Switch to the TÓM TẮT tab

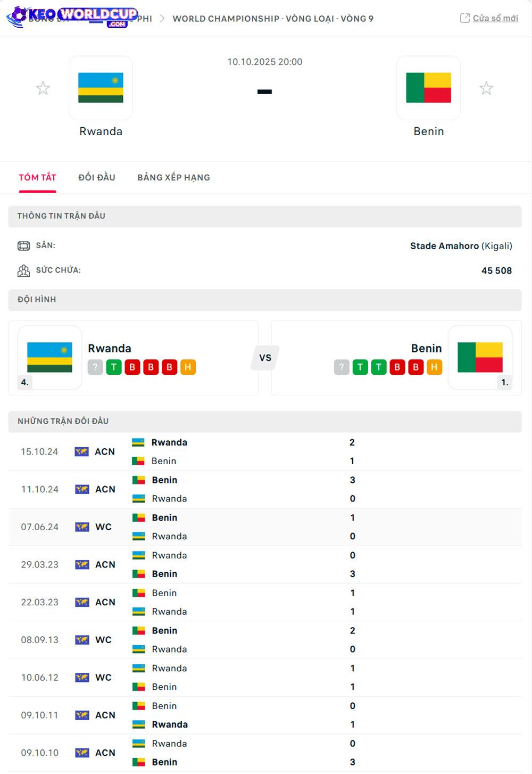click(x=37, y=177)
